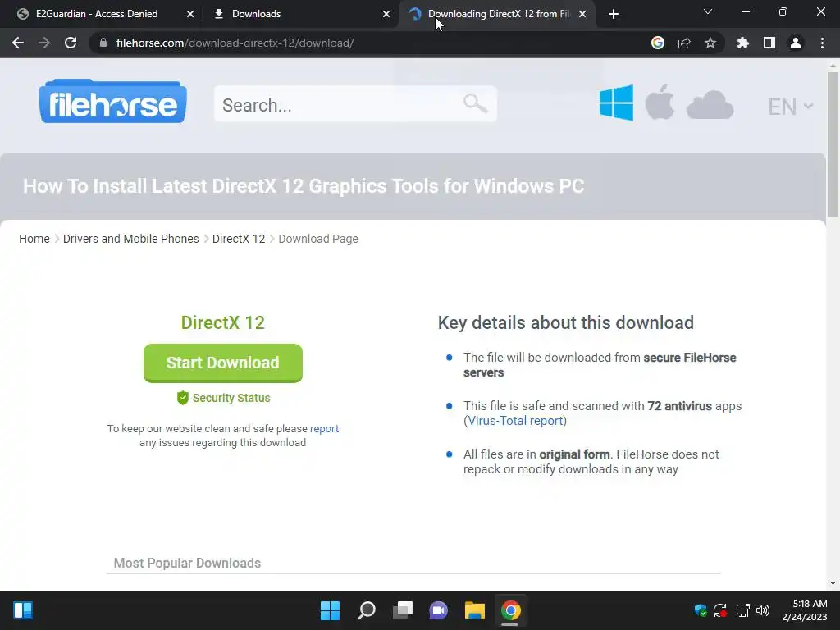Viewport: 840px width, 630px height.
Task: Click the padlock site info icon
Action: [x=103, y=43]
